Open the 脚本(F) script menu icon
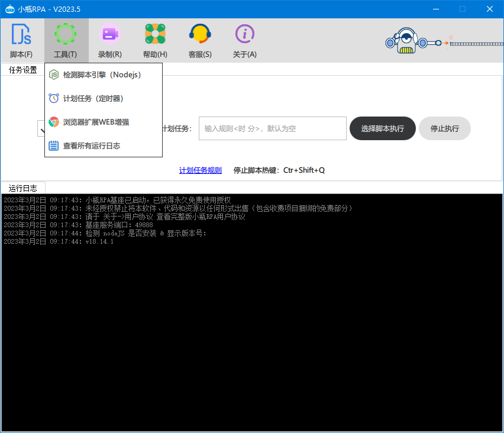504x433 pixels. click(21, 34)
